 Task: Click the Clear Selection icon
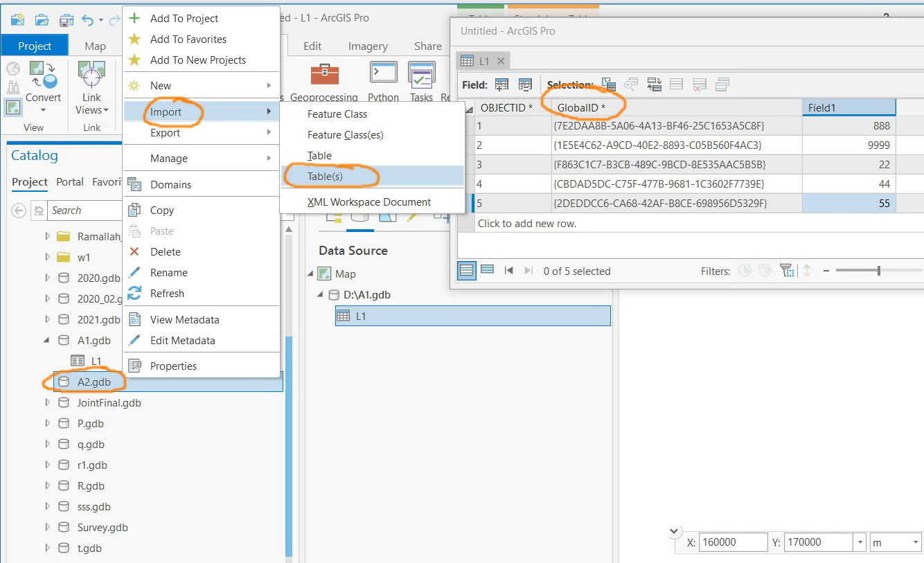(677, 84)
